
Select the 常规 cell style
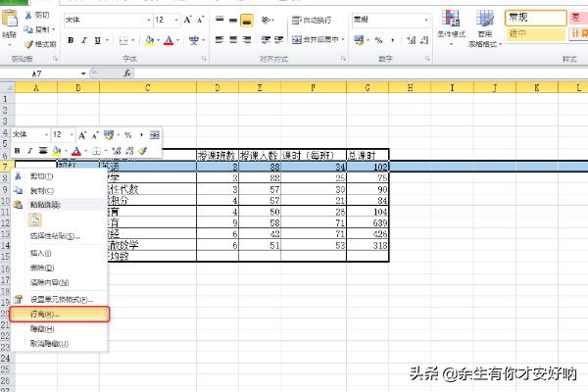click(x=535, y=18)
